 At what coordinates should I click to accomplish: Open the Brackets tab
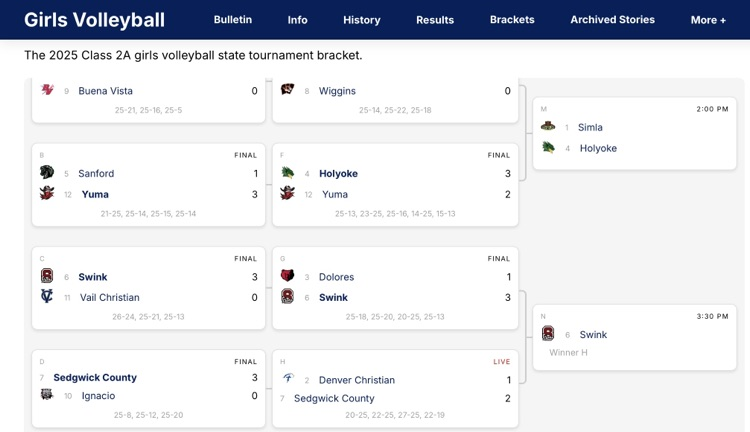click(512, 20)
